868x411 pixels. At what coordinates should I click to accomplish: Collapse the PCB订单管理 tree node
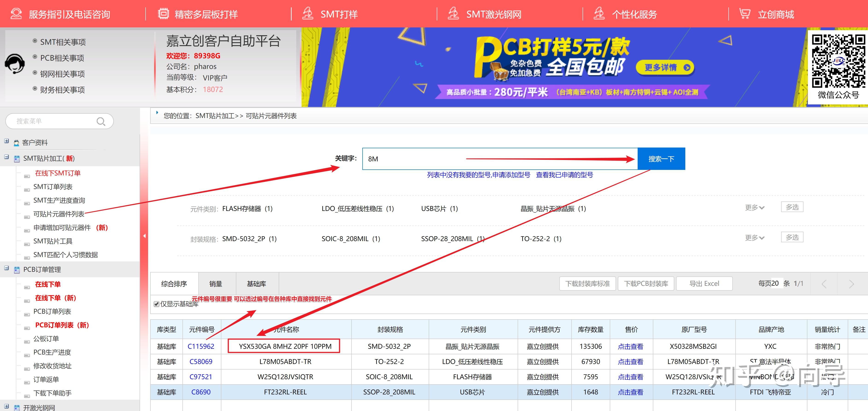point(6,268)
